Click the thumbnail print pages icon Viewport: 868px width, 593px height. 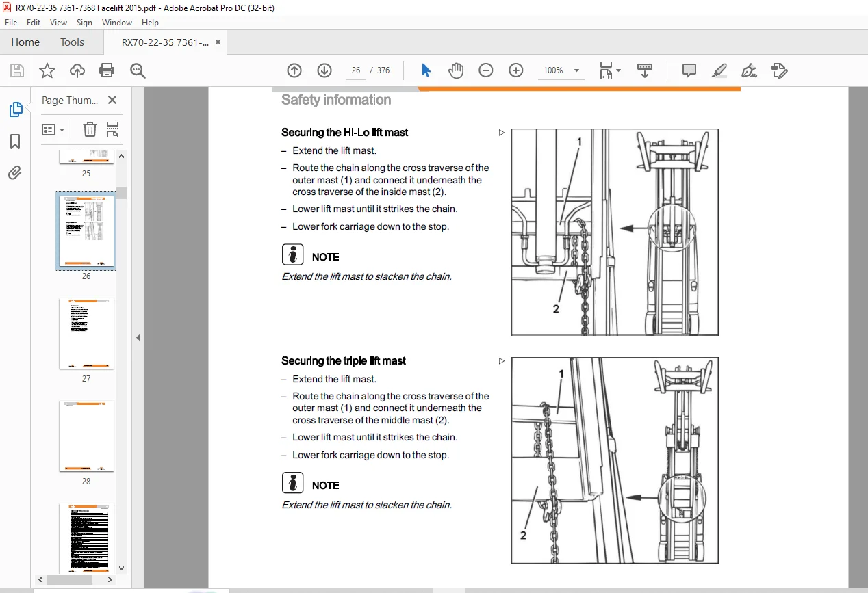point(113,129)
